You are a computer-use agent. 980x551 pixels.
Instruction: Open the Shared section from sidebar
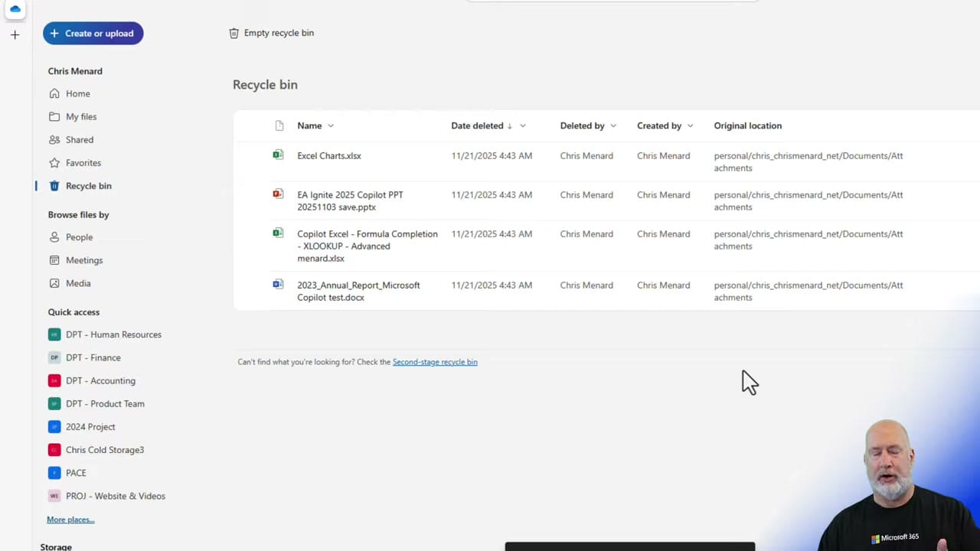click(80, 139)
